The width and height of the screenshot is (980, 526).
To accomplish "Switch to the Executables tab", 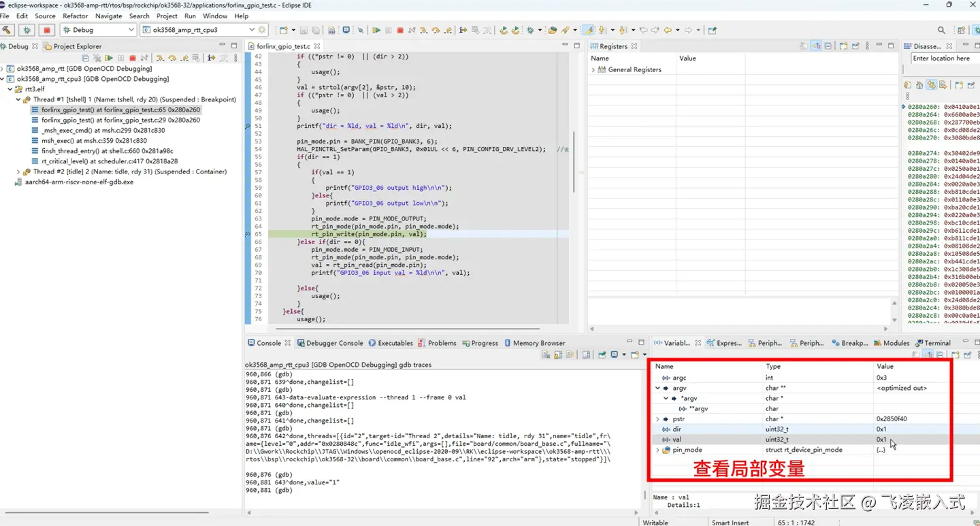I will (391, 343).
